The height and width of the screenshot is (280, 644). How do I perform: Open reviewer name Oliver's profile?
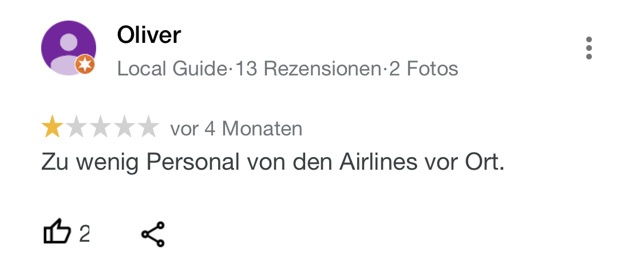click(x=149, y=35)
